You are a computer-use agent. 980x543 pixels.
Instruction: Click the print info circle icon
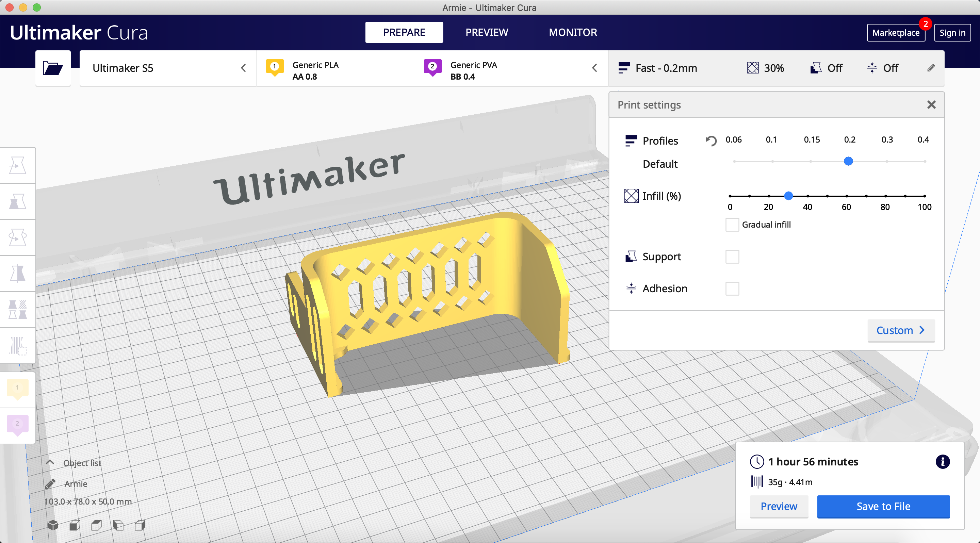coord(943,462)
